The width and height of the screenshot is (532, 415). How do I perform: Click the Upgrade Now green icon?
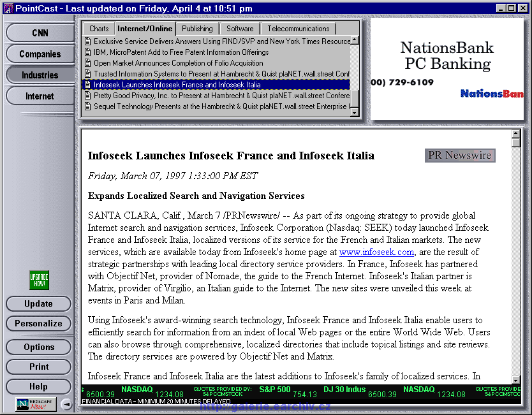point(39,280)
